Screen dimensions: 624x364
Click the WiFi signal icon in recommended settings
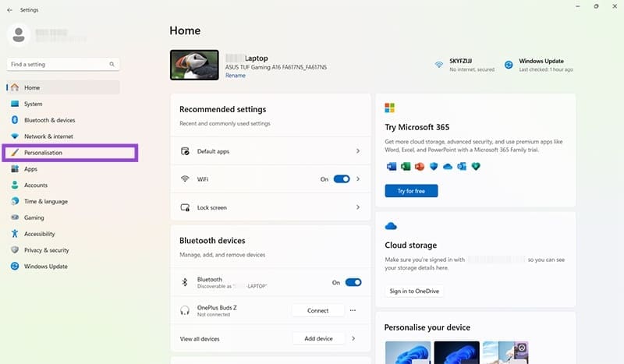[185, 179]
